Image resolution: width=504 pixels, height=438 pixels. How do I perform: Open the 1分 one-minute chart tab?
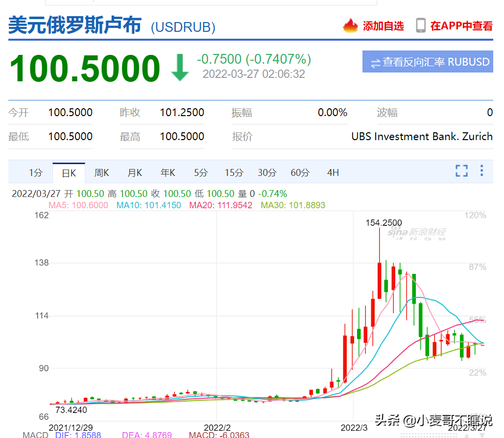(x=36, y=172)
